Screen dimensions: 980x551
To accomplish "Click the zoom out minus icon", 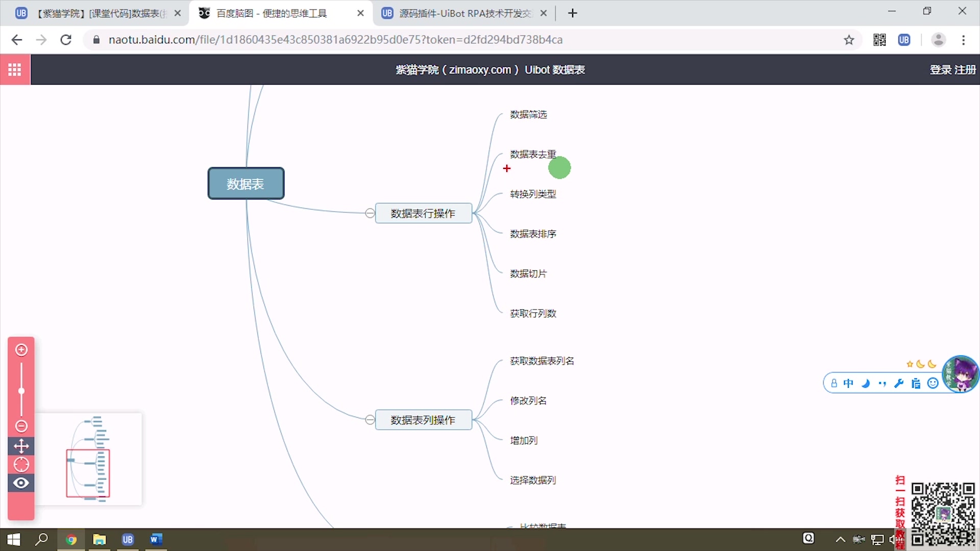I will coord(21,426).
